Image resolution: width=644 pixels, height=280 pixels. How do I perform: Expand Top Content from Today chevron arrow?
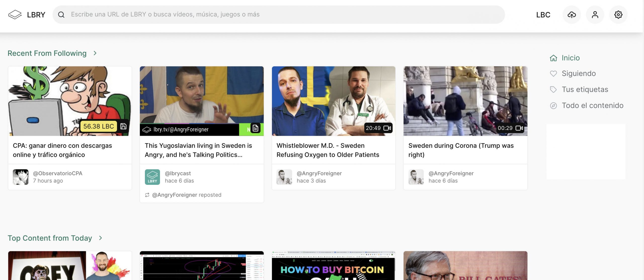point(100,238)
